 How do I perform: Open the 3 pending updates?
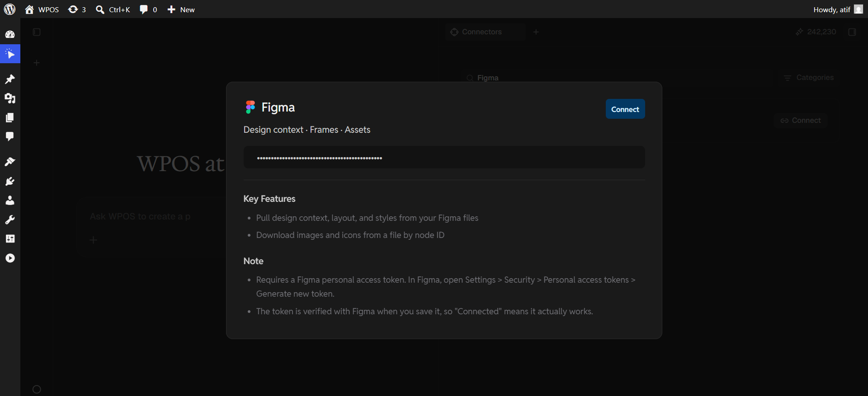77,9
